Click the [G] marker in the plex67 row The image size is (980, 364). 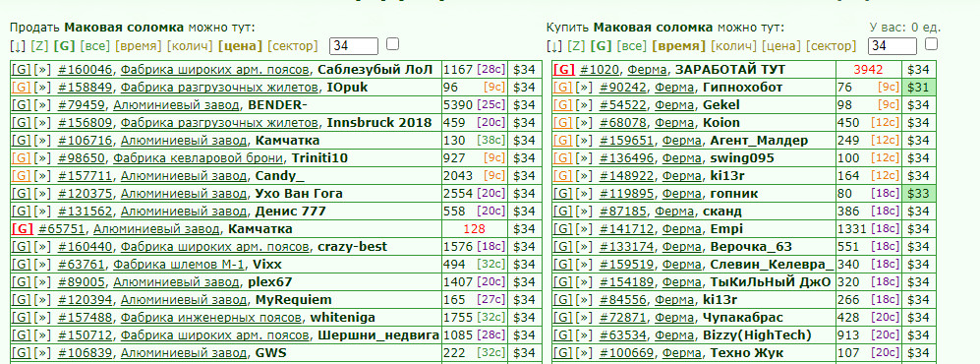[x=22, y=282]
